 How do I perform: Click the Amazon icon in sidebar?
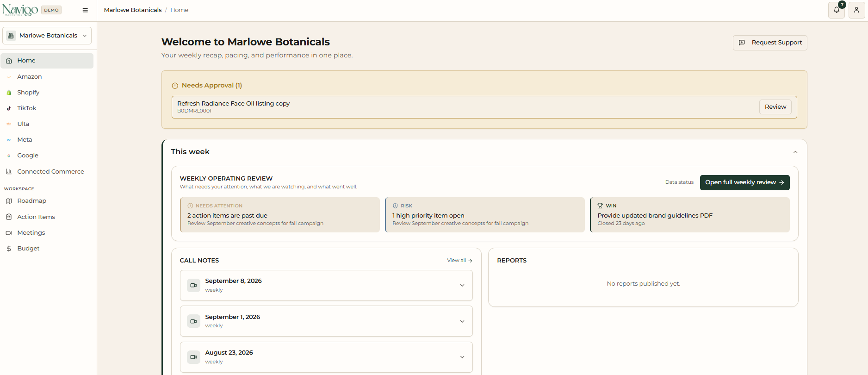click(x=9, y=77)
